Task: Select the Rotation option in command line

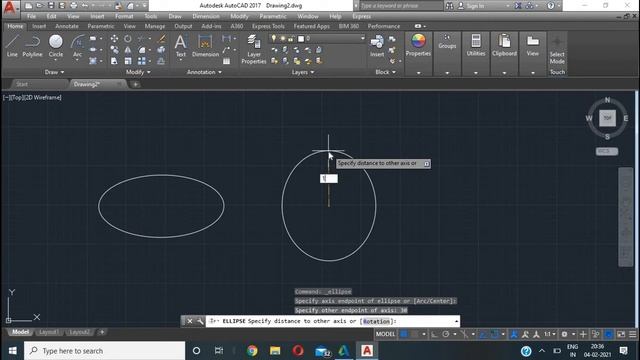Action: (x=376, y=321)
